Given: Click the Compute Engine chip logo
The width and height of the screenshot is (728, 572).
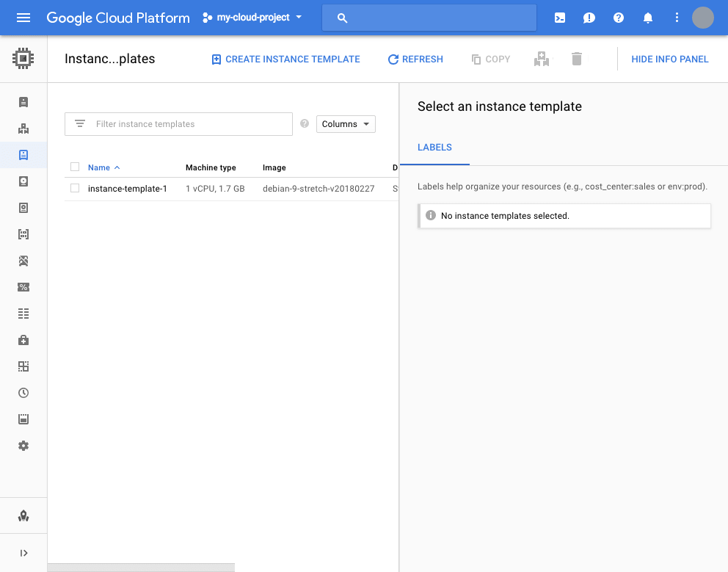Looking at the screenshot, I should click(23, 59).
